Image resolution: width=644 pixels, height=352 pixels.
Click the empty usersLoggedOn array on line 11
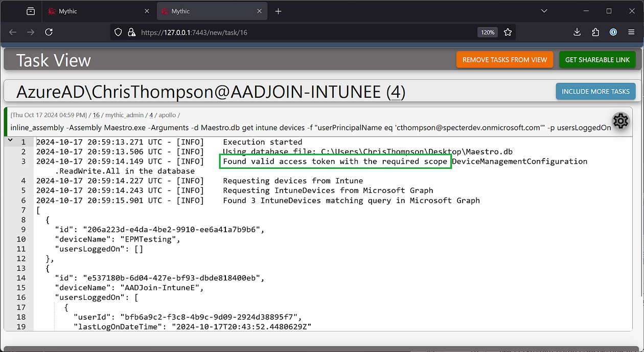click(x=139, y=249)
